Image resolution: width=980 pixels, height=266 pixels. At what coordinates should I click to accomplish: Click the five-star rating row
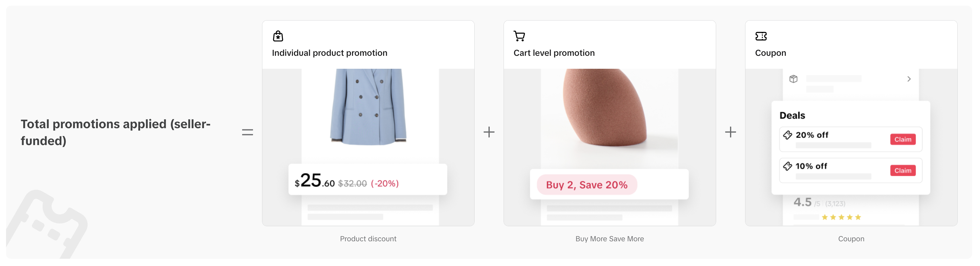841,217
